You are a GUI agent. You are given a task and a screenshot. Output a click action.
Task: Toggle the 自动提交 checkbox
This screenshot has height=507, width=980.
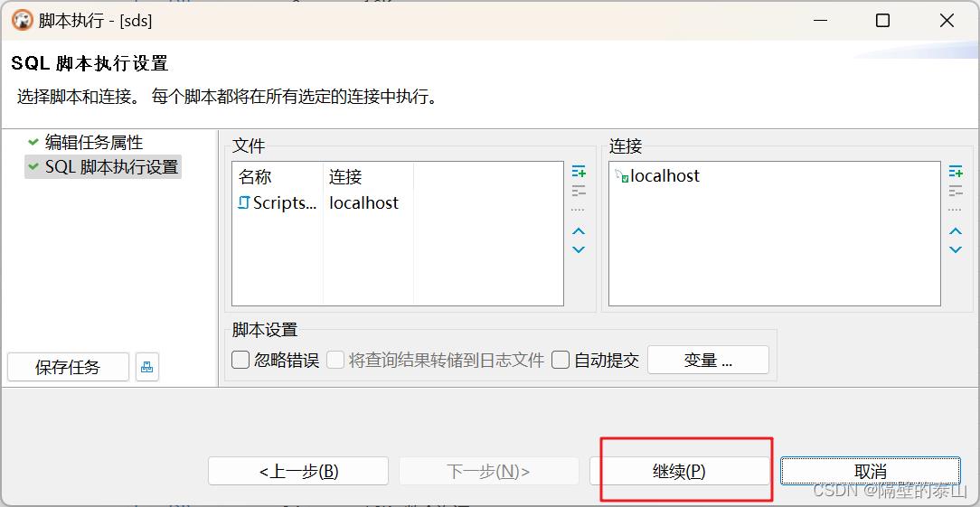point(561,360)
